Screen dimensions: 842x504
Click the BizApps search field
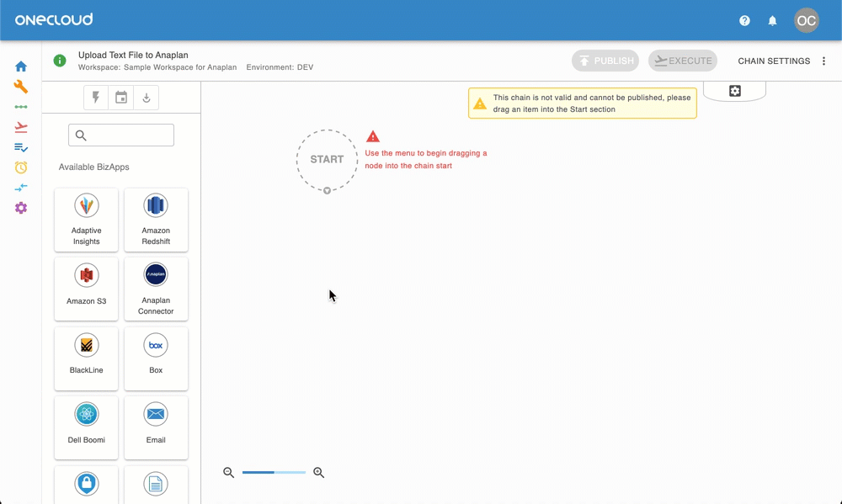tap(120, 135)
